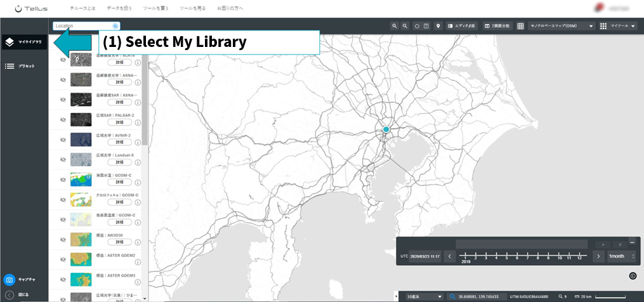Image resolution: width=644 pixels, height=302 pixels.
Task: Select the polygon drawing tool
Action: click(x=417, y=26)
